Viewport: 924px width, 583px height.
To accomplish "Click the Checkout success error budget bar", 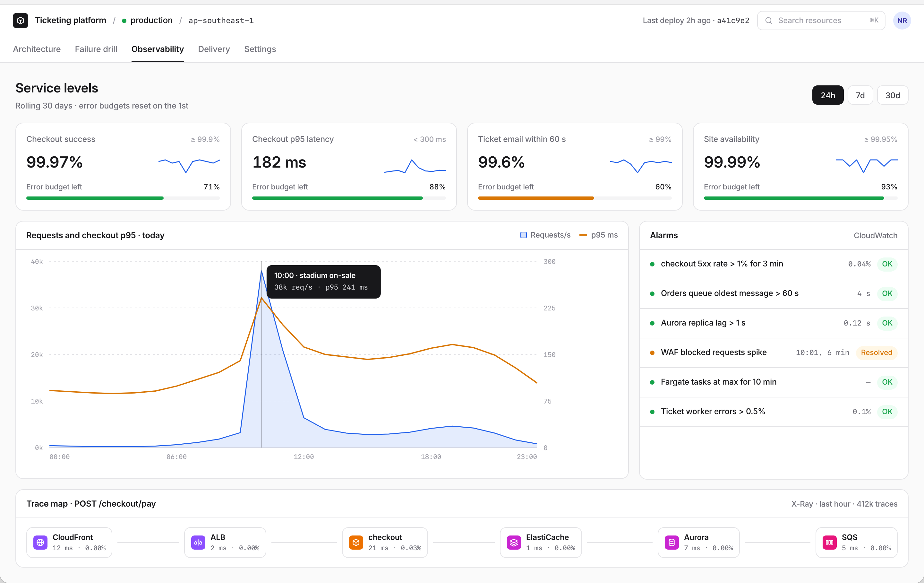I will 123,198.
